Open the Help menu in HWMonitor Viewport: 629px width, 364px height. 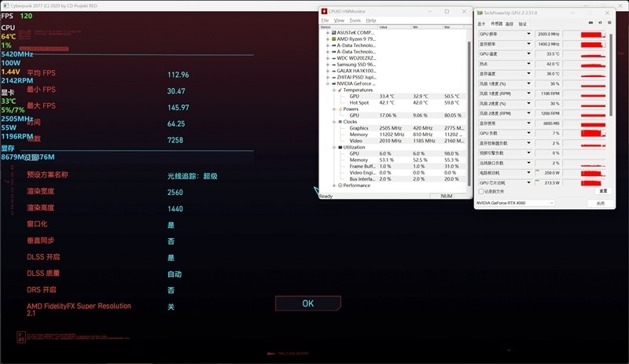coord(371,20)
